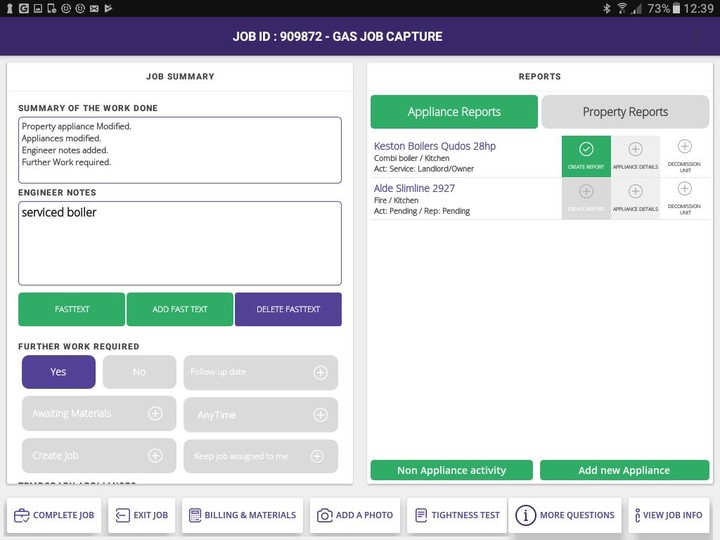Open the Create Job selector
The height and width of the screenshot is (540, 720).
pos(99,456)
